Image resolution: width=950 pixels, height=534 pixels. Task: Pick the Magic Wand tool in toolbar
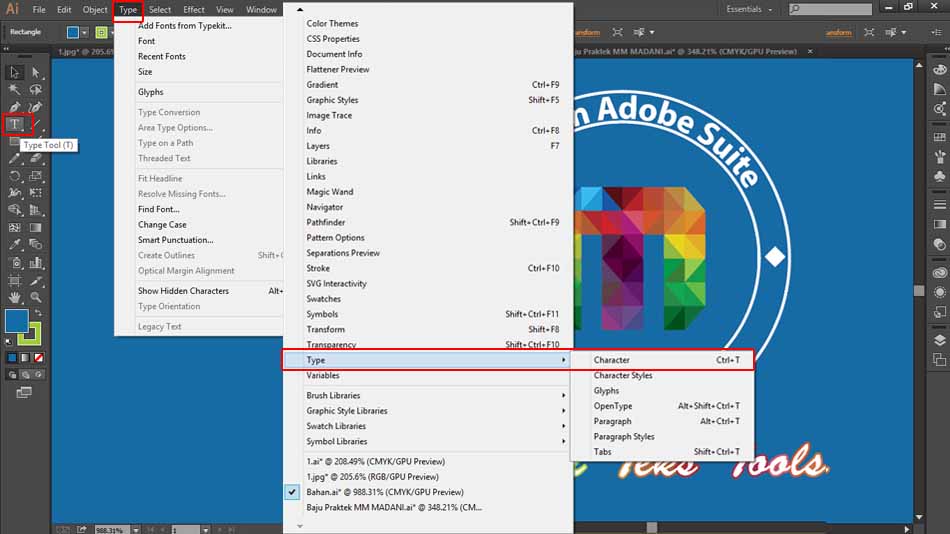click(x=15, y=90)
